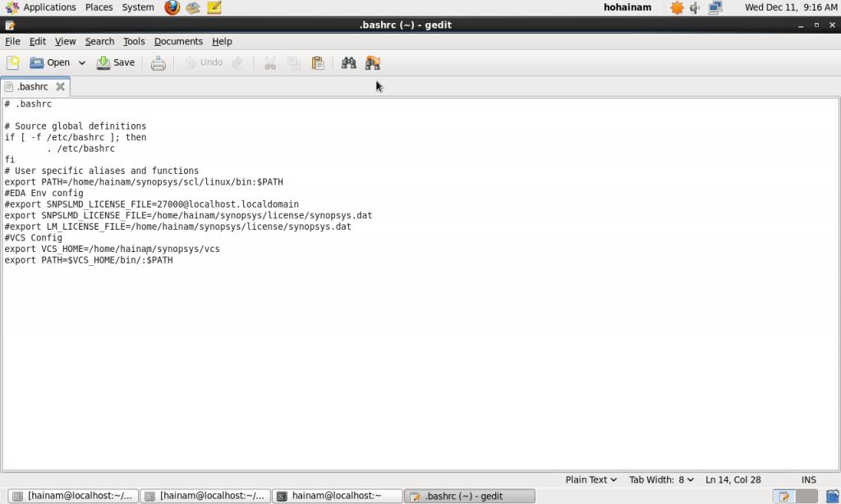Viewport: 841px width, 504px height.
Task: Click the 'fi' line in the editor
Action: click(x=10, y=159)
